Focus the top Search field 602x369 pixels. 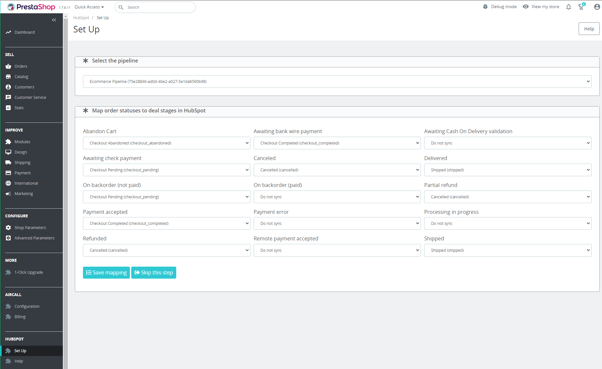155,7
